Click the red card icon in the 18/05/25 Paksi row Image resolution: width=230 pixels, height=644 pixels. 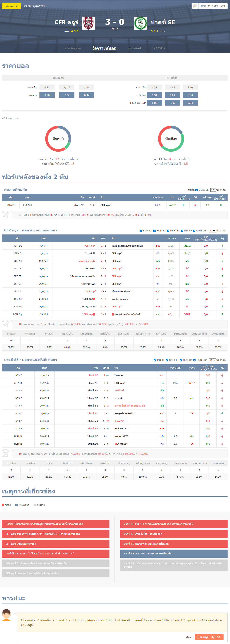tap(116, 444)
